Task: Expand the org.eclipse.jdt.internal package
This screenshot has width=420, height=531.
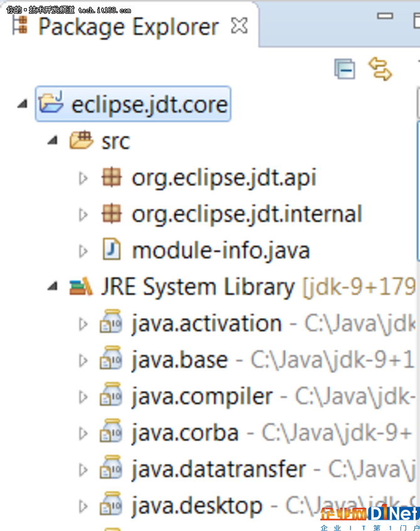Action: point(83,214)
